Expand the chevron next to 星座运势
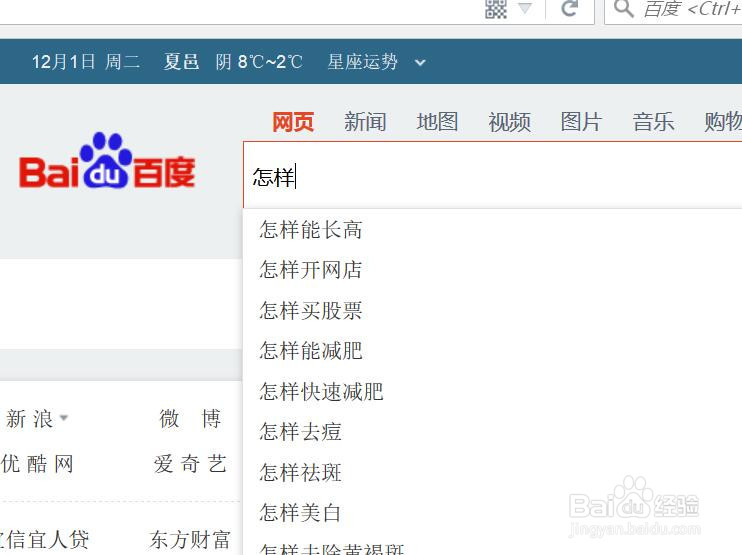Viewport: 742px width, 555px height. point(420,62)
